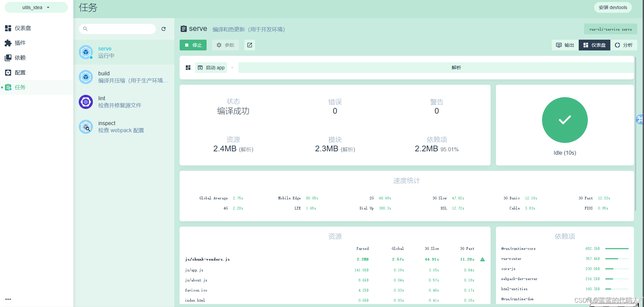This screenshot has width=644, height=307.
Task: Click the vue-cli-service serve command label
Action: pyautogui.click(x=610, y=29)
